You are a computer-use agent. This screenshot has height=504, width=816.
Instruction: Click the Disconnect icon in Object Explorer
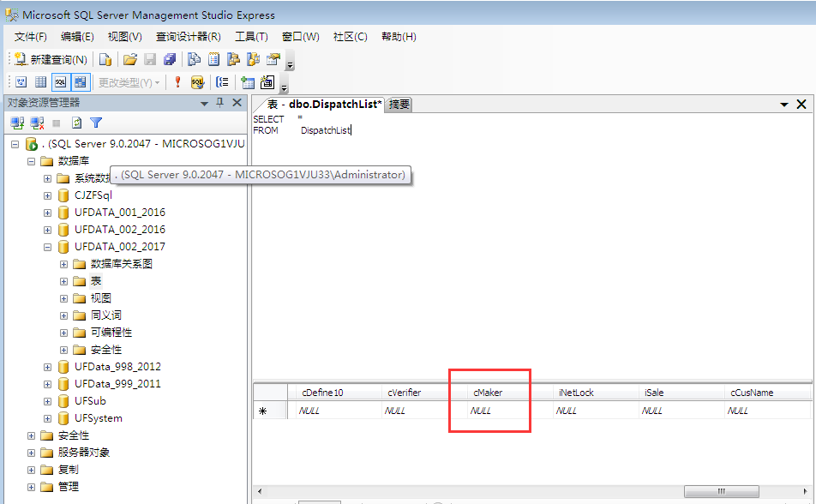(x=37, y=123)
